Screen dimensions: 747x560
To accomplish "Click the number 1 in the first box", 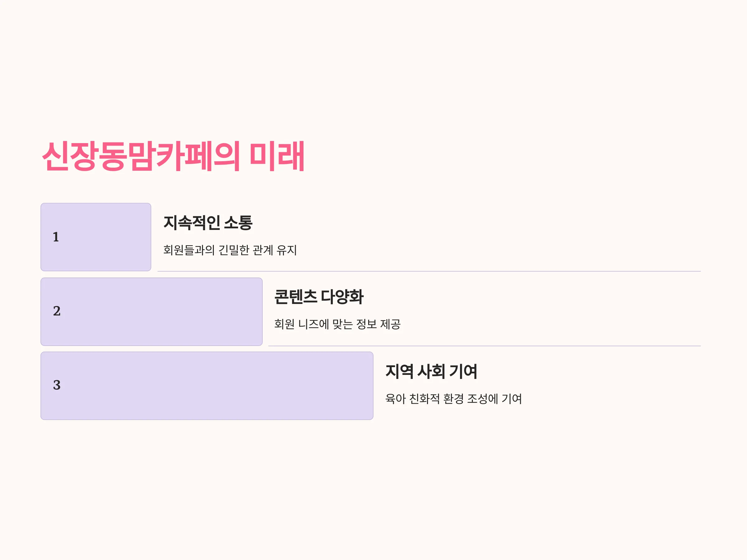I will [x=56, y=237].
